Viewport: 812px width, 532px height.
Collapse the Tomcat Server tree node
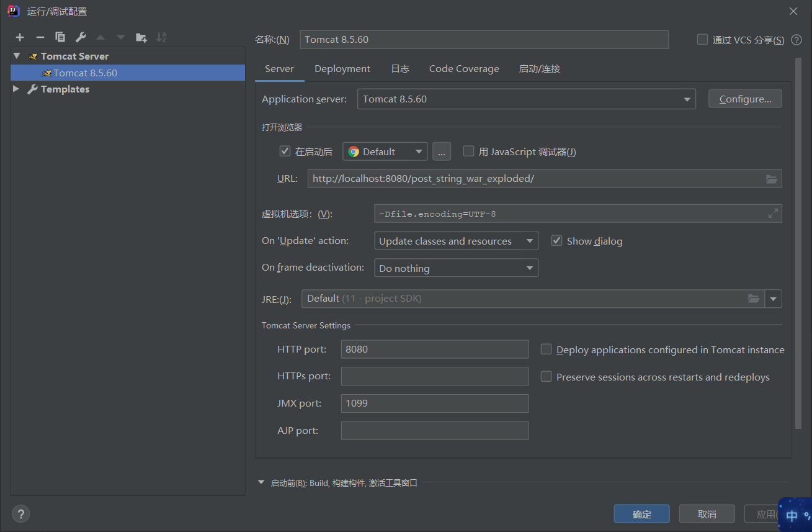(17, 56)
